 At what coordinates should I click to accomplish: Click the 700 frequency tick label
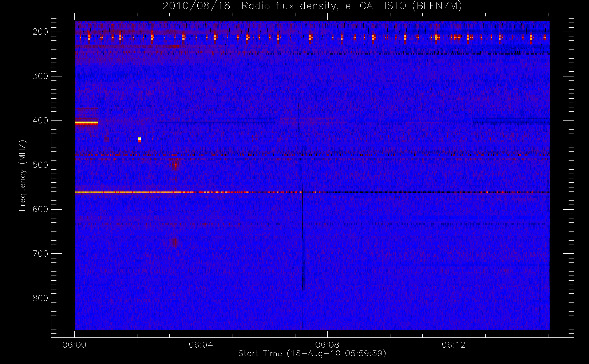[40, 254]
